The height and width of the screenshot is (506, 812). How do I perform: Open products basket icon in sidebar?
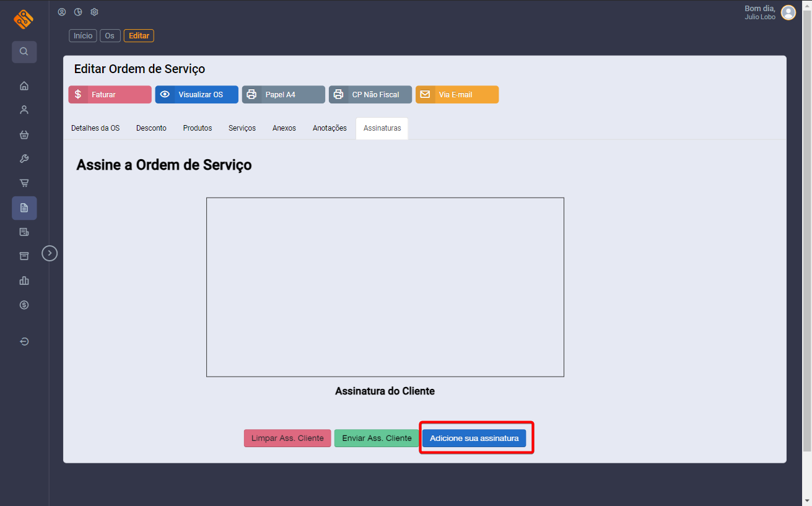[x=24, y=134]
